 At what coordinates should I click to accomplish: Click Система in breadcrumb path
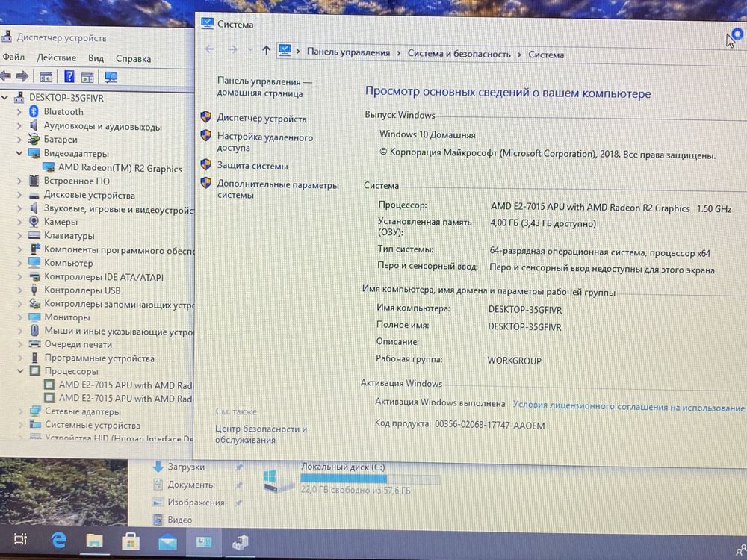[546, 55]
